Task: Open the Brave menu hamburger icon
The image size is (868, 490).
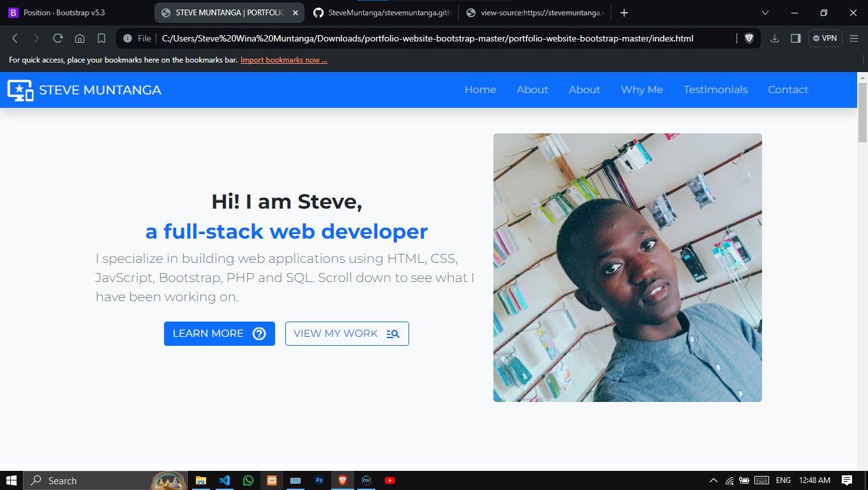Action: [x=854, y=38]
